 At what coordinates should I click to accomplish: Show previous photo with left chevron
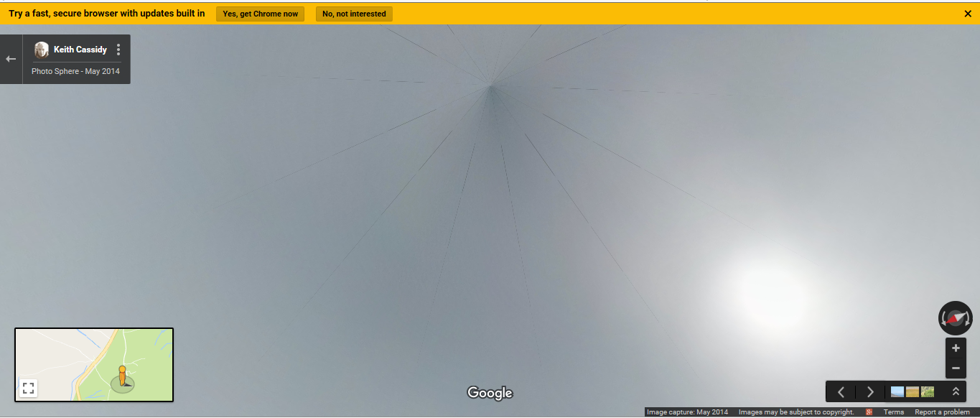click(x=841, y=391)
